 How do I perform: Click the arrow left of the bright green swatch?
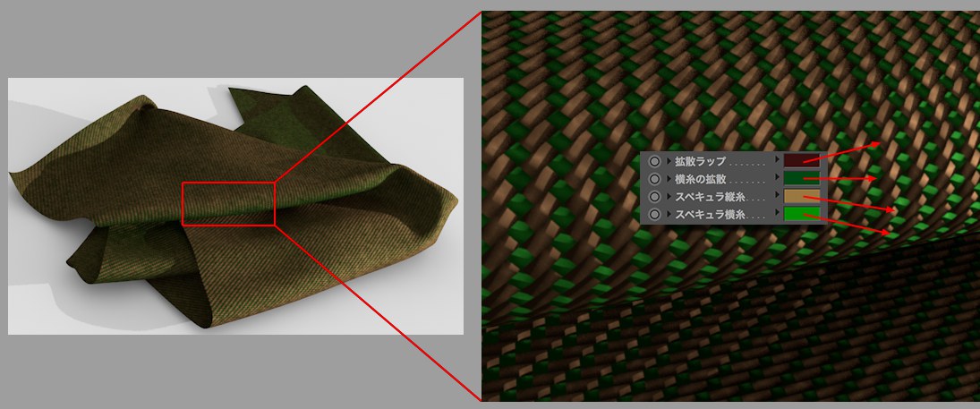pyautogui.click(x=777, y=214)
